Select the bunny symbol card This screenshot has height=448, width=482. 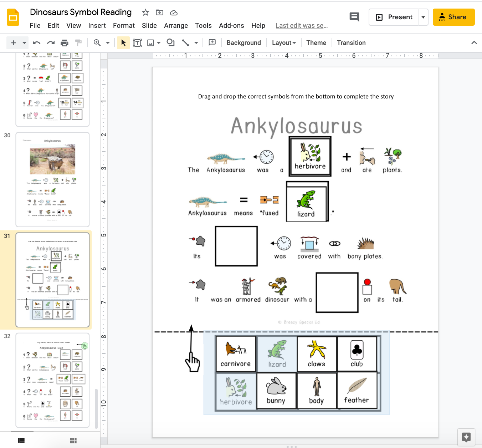tap(276, 390)
